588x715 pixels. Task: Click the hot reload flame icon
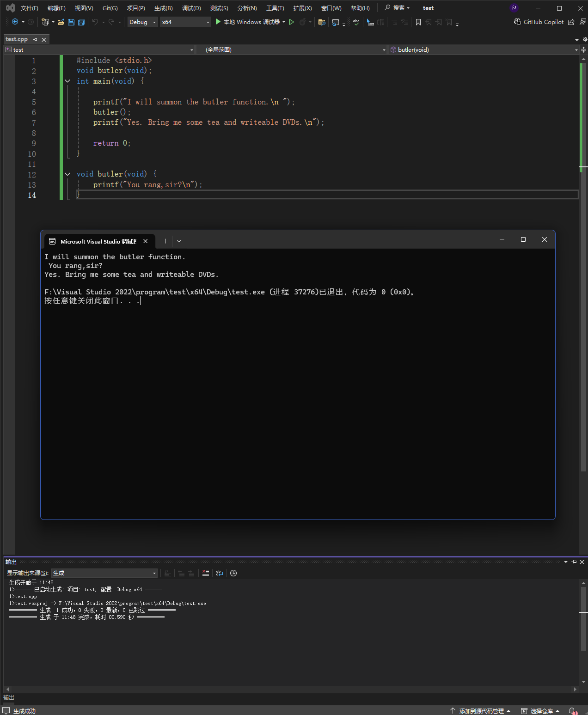[303, 22]
